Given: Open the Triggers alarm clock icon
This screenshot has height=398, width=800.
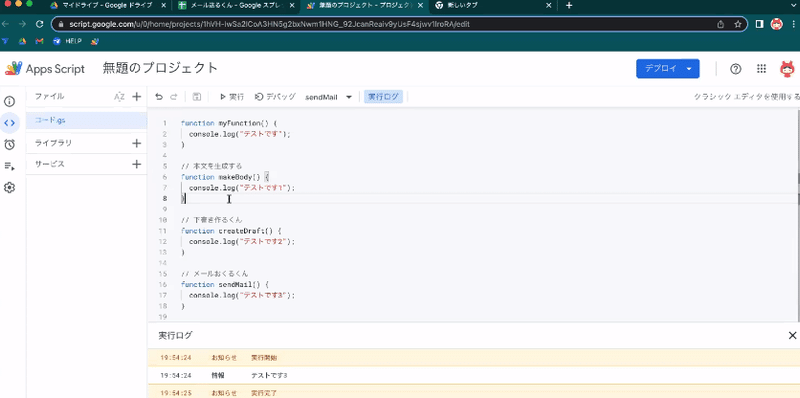Looking at the screenshot, I should (x=9, y=144).
